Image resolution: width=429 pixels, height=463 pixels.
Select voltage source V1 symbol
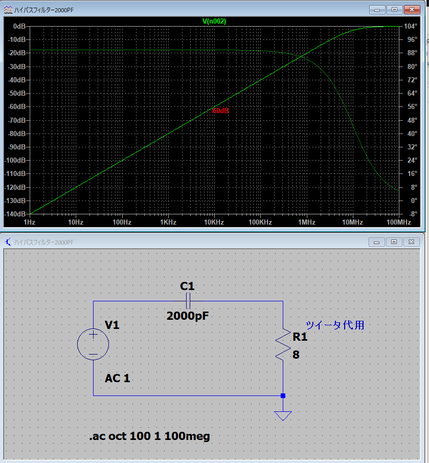pos(93,344)
